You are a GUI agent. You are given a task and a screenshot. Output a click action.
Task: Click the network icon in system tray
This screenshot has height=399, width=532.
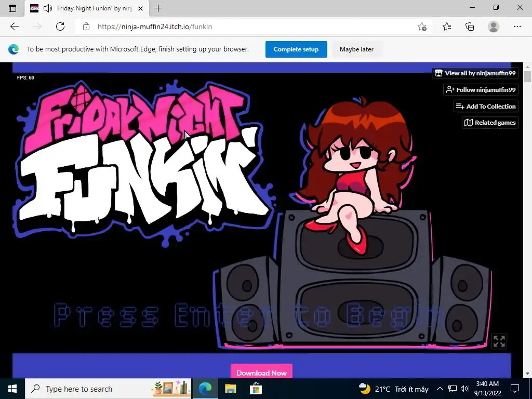[x=453, y=389]
